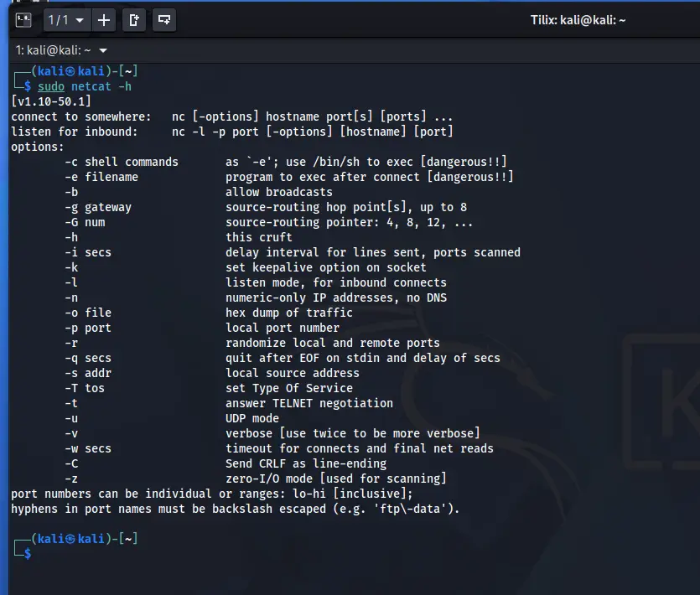The image size is (700, 595).
Task: Click the '-s addr' option row
Action: [212, 373]
